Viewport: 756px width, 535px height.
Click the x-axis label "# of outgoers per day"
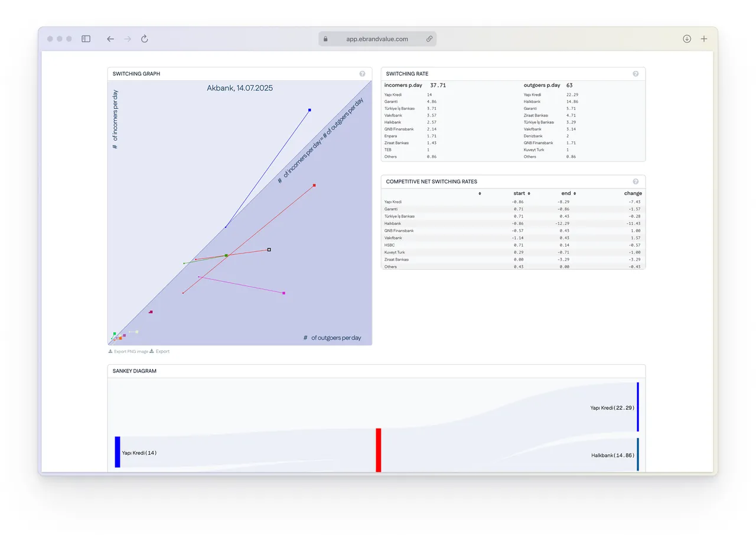(333, 338)
